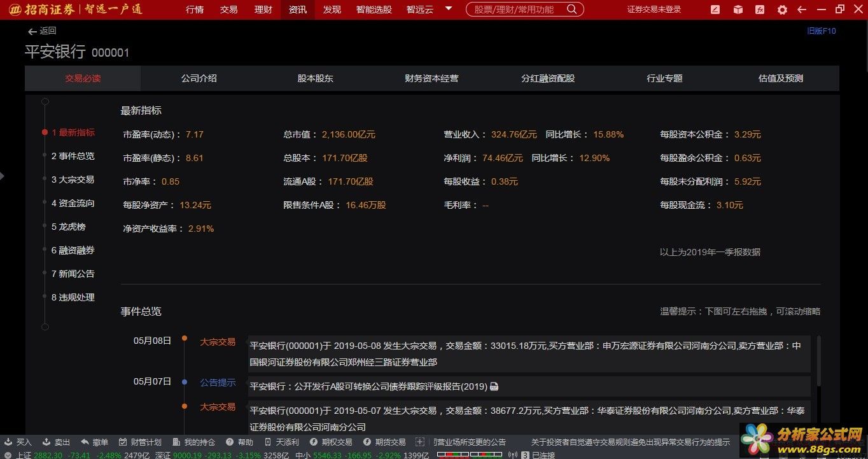Select the 交易必读 tab
Screen dimensions: 868x459
(x=83, y=78)
